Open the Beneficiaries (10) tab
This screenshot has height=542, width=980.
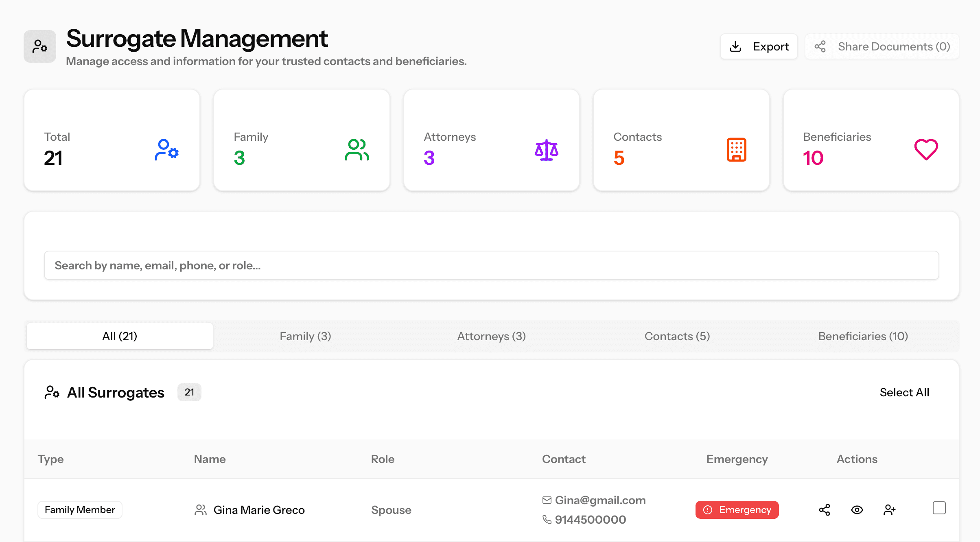(x=862, y=336)
